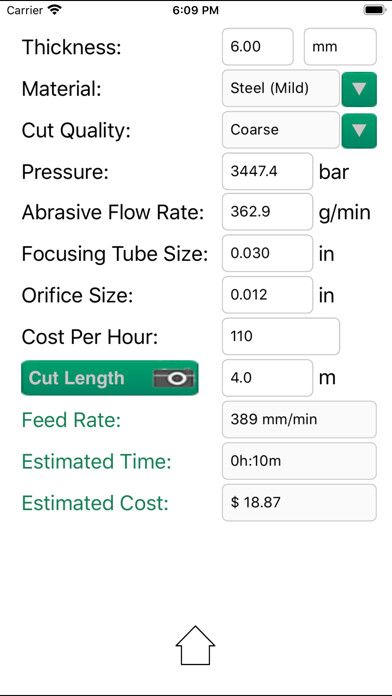
Task: Select the Steel (Mild) material field
Action: coord(281,88)
